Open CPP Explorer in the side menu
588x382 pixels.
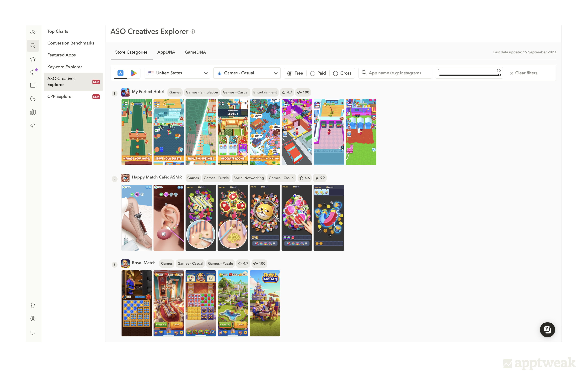coord(73,96)
